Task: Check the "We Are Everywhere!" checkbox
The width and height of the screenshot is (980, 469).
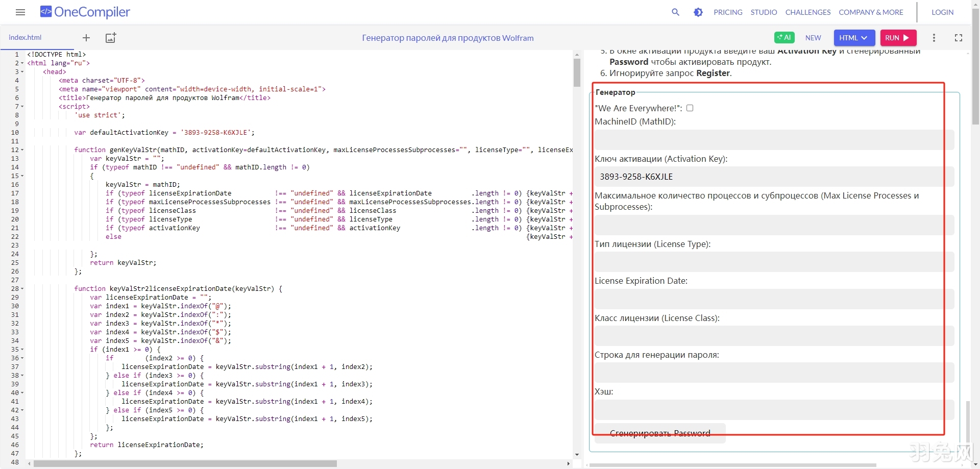Action: click(690, 108)
